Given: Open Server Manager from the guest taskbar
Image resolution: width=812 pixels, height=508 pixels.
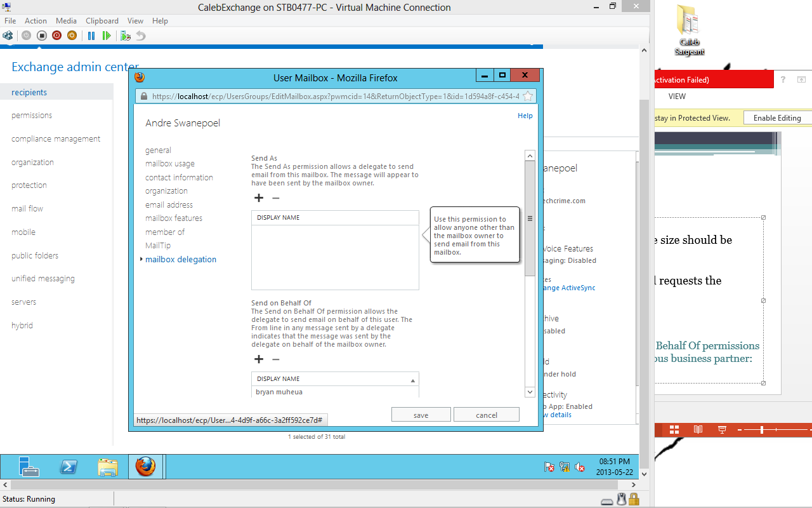Looking at the screenshot, I should pyautogui.click(x=29, y=467).
